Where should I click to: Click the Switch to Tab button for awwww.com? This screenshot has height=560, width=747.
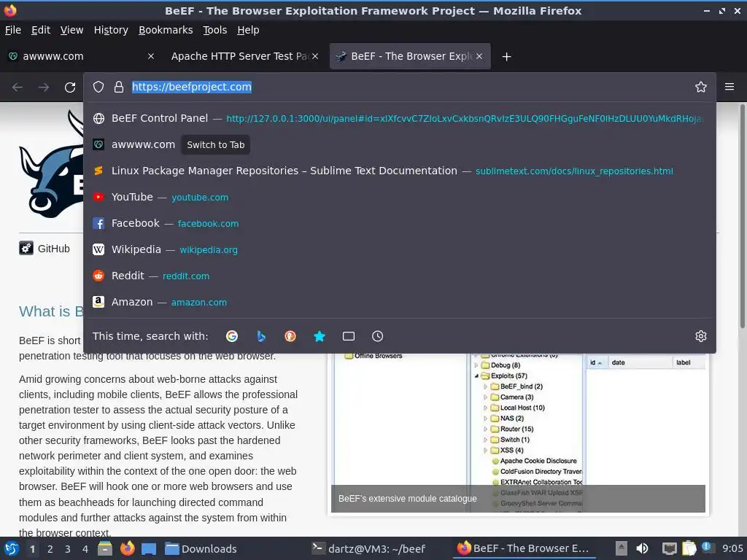[215, 145]
